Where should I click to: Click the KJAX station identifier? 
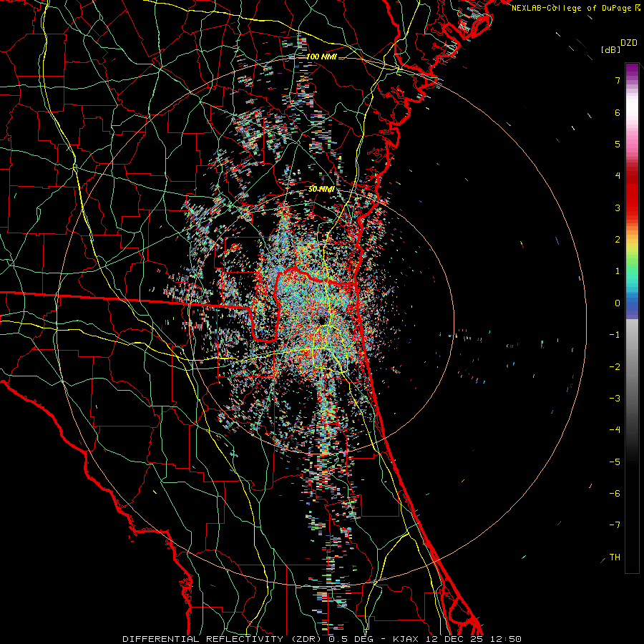pos(406,639)
